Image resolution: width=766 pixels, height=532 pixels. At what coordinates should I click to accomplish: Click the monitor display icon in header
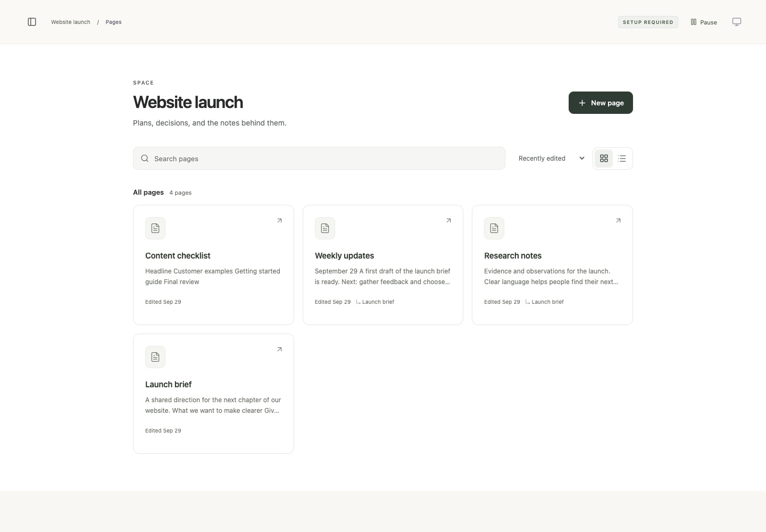[x=737, y=22]
